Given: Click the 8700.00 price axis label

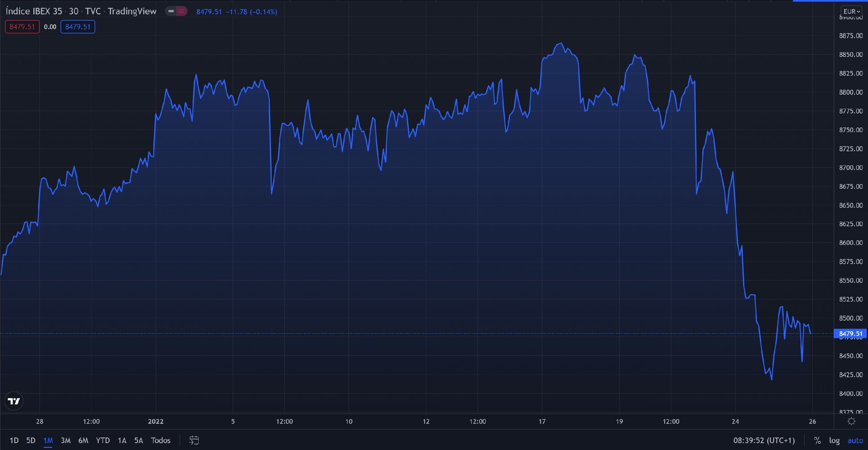Looking at the screenshot, I should click(x=851, y=167).
